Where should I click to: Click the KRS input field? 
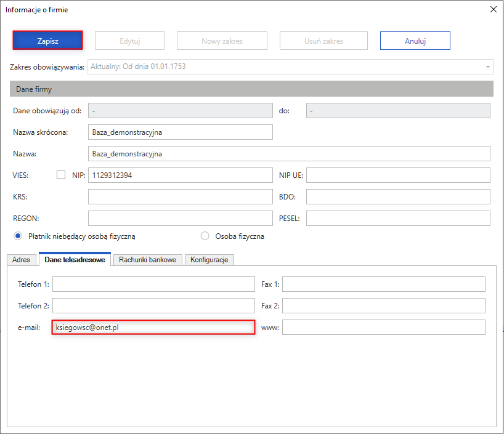pyautogui.click(x=181, y=196)
